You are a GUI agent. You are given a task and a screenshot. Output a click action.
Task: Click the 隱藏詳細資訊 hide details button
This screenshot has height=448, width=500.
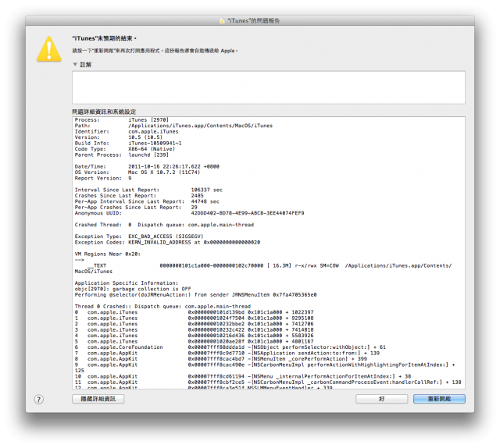click(x=98, y=399)
